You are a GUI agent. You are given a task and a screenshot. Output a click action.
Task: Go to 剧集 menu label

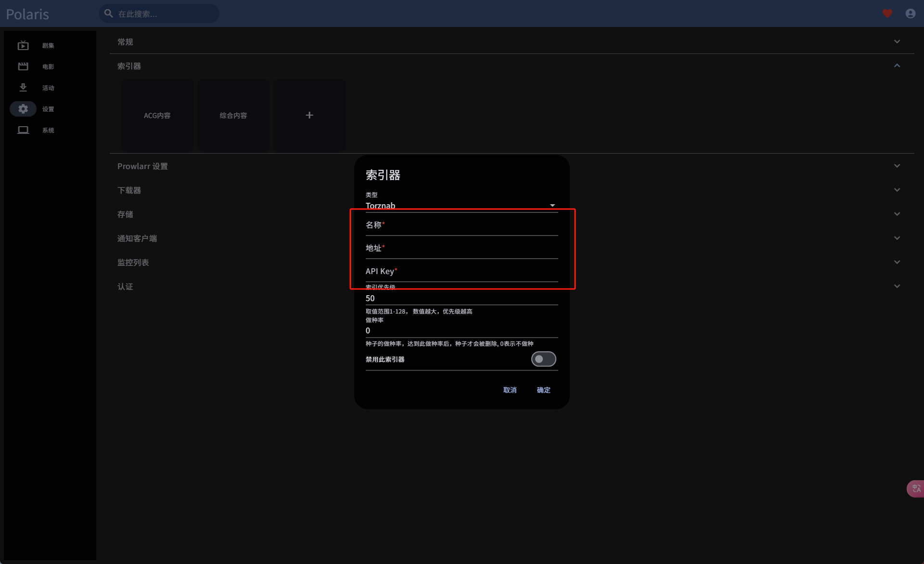[x=48, y=46]
